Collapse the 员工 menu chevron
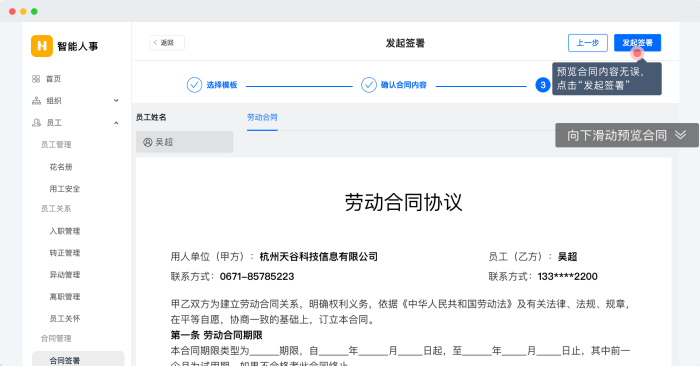Image resolution: width=700 pixels, height=366 pixels. coord(116,123)
